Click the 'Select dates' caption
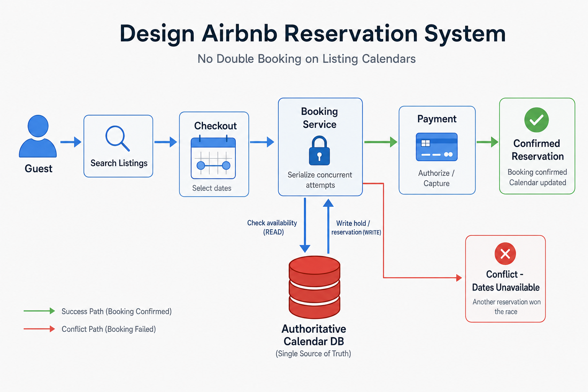 pos(212,188)
